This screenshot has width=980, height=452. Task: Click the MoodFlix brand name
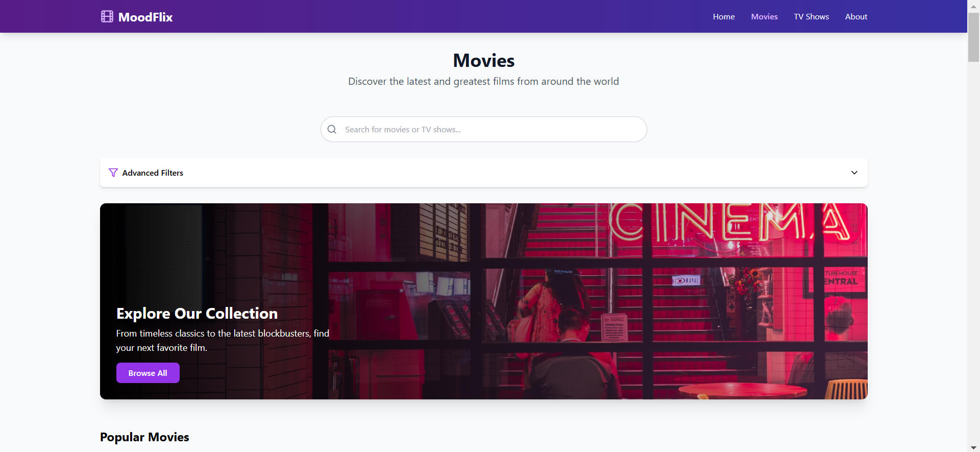click(145, 17)
